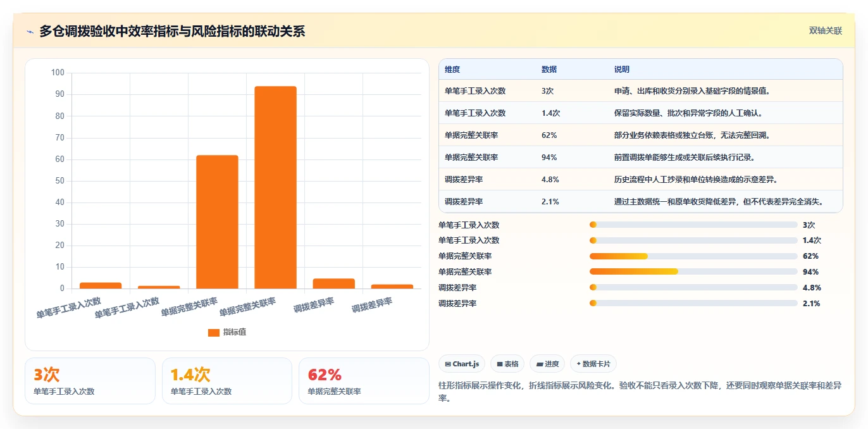Screen dimensions: 868x429
Task: Select the 表格 badge
Action: click(x=507, y=364)
